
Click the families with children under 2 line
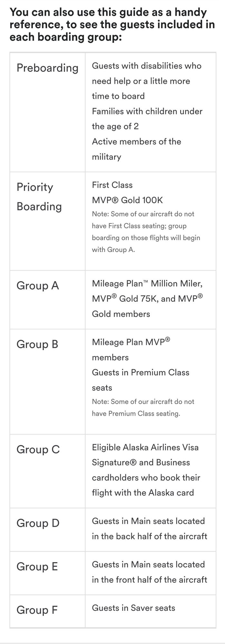(147, 119)
